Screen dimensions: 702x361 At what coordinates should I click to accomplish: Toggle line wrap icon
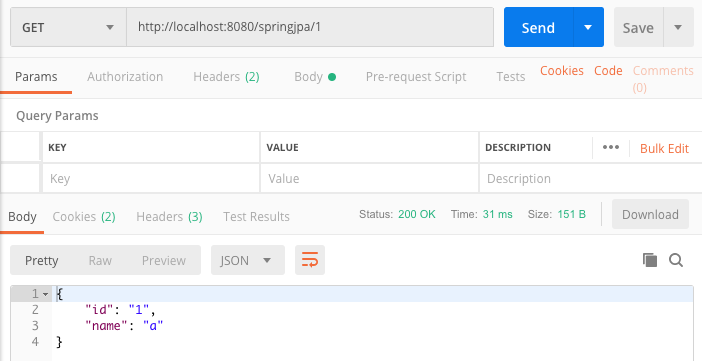click(x=310, y=260)
